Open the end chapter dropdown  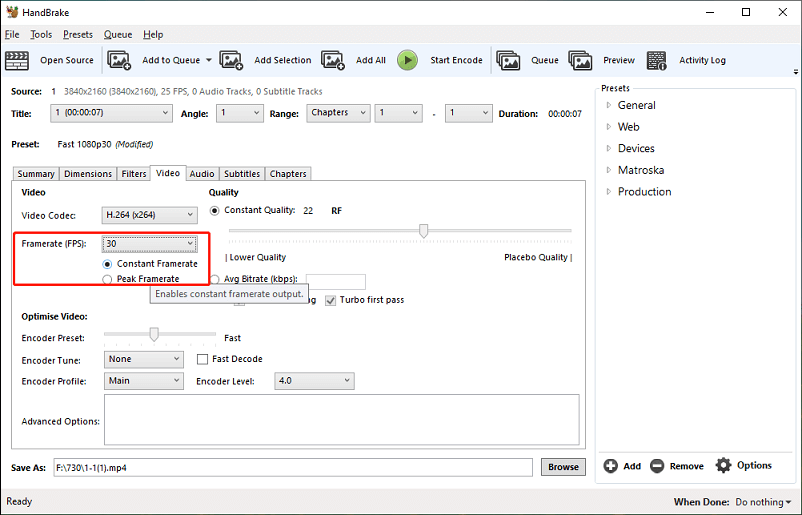click(x=469, y=113)
